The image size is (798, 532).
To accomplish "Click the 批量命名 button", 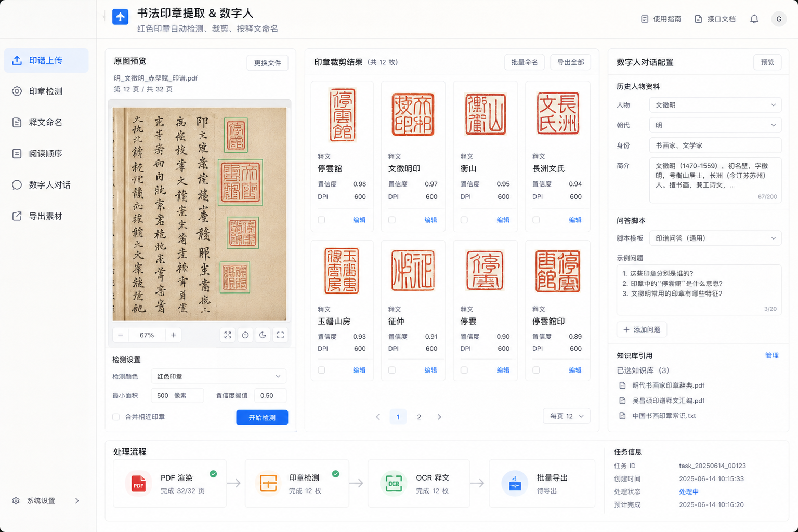I will coord(524,62).
